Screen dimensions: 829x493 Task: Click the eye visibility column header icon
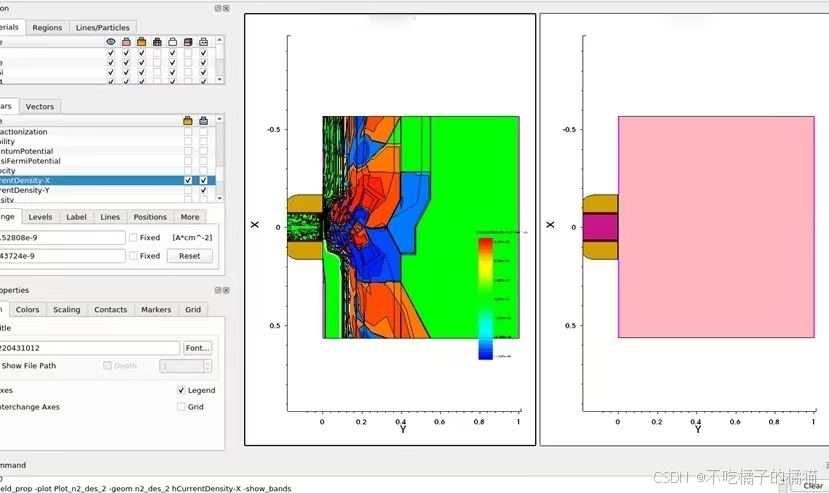click(110, 41)
